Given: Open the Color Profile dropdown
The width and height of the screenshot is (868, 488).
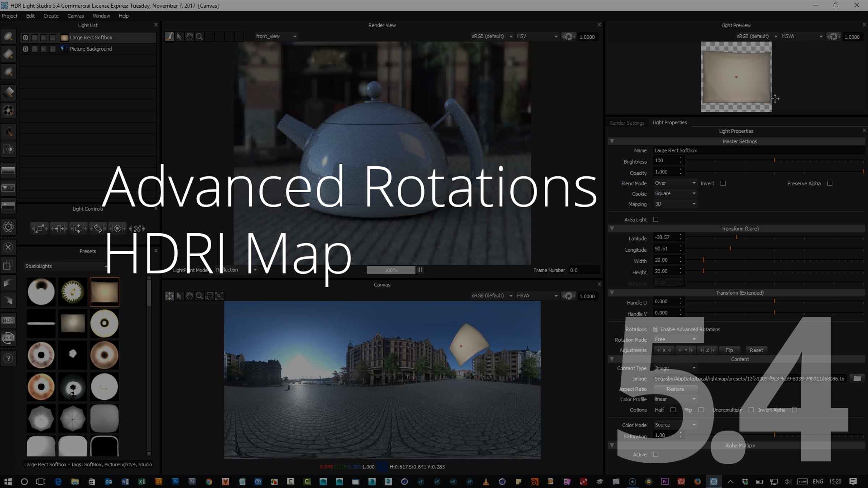Looking at the screenshot, I should click(x=675, y=399).
